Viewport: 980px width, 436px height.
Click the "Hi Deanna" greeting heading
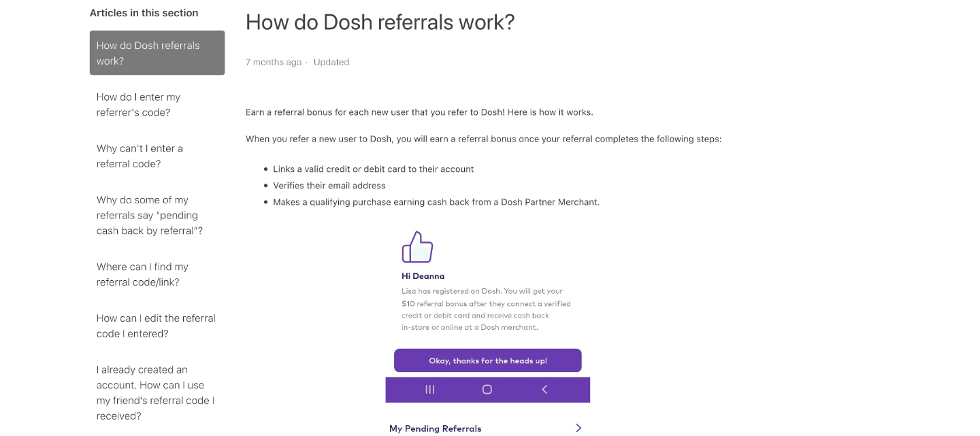[x=423, y=276]
